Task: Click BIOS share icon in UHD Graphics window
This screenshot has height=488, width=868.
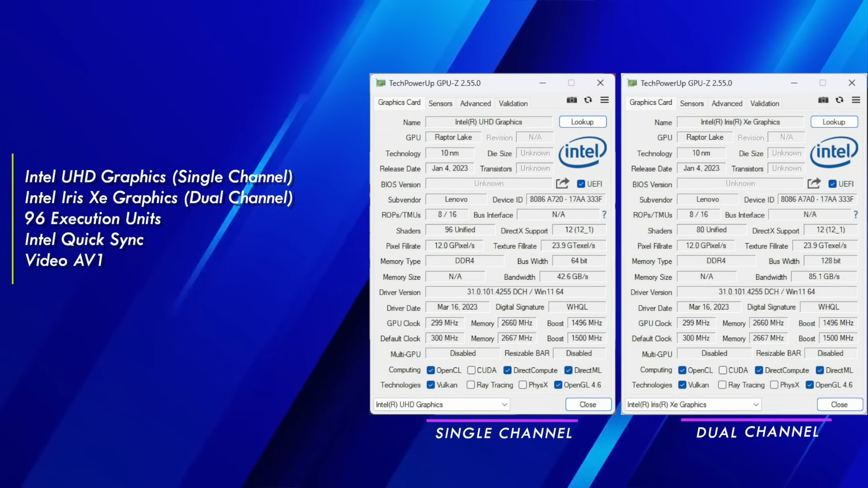Action: click(x=562, y=183)
